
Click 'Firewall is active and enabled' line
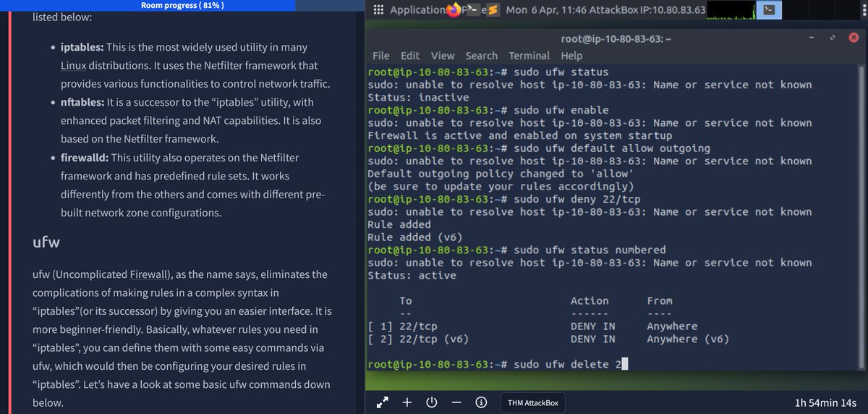519,135
